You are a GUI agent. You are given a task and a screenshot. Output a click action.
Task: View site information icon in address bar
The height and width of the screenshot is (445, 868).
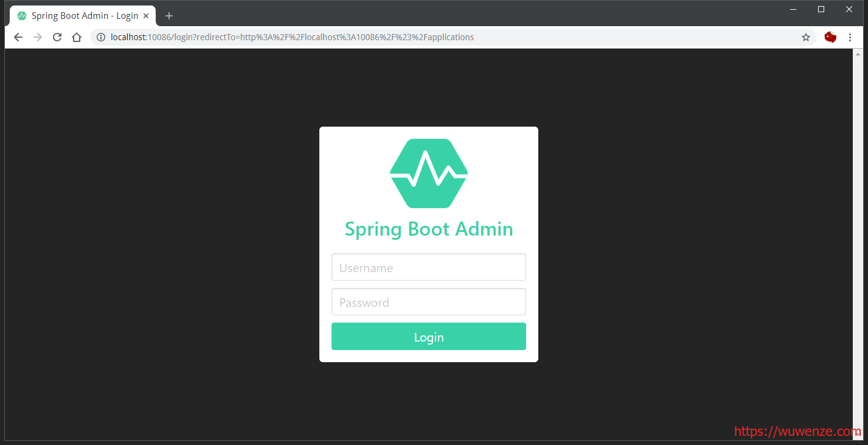click(x=101, y=37)
